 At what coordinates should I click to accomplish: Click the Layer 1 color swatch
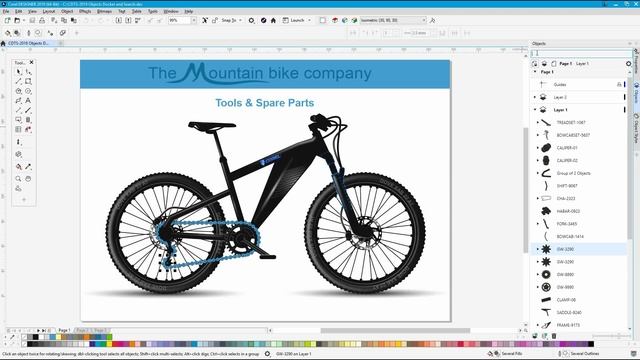pos(624,110)
